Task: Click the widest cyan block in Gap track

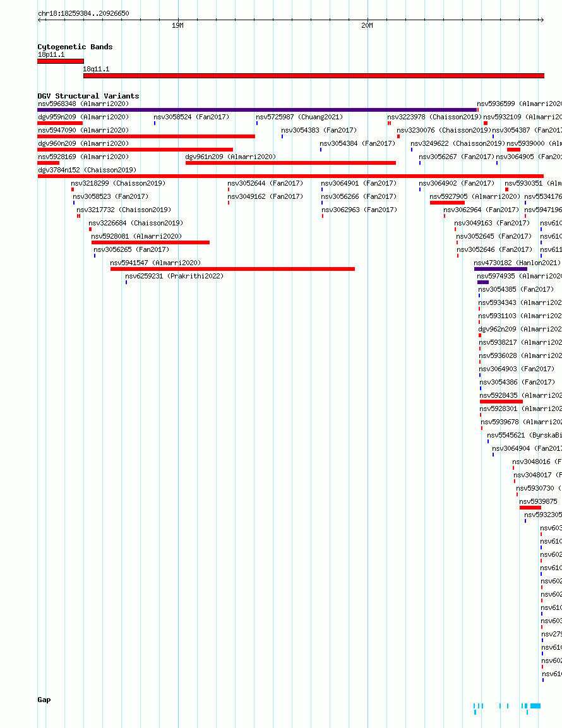Action: (x=535, y=706)
